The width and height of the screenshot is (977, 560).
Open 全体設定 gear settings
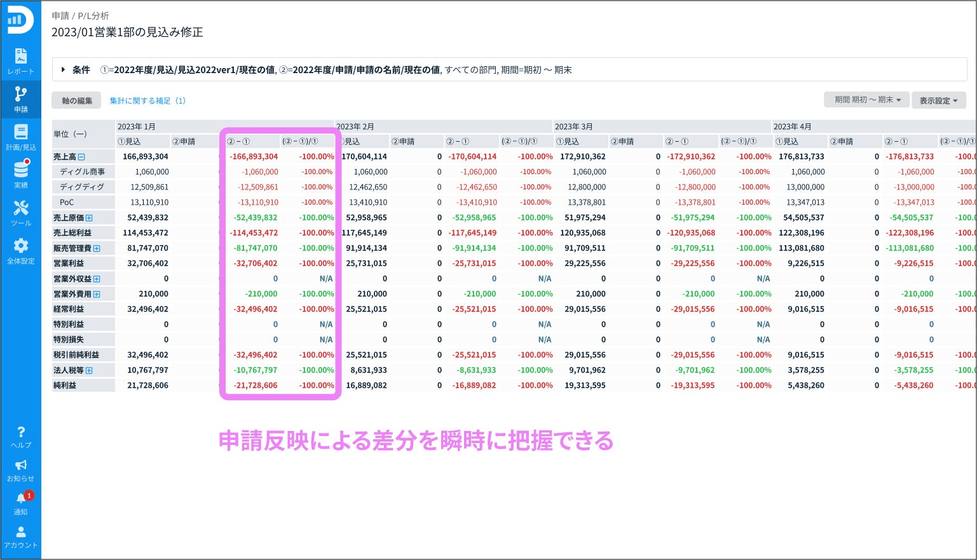[x=21, y=250]
